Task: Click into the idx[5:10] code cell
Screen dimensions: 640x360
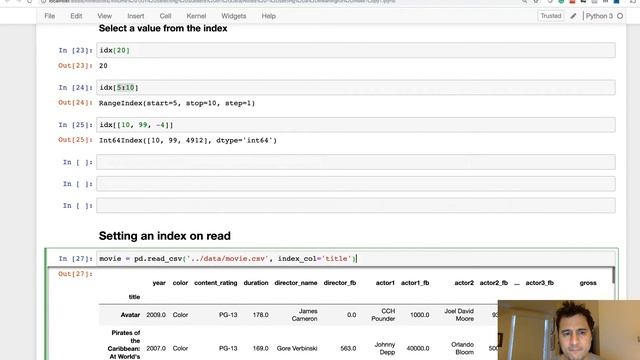Action: [356, 87]
